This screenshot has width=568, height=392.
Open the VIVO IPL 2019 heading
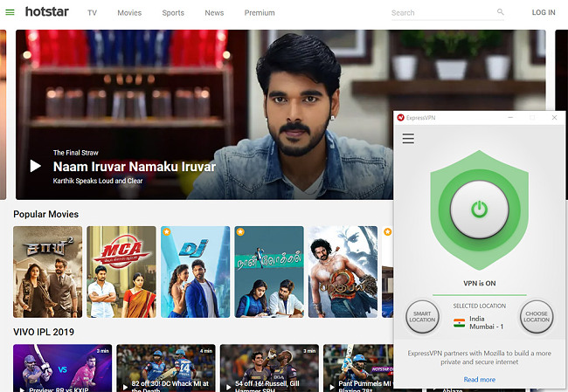(x=44, y=332)
